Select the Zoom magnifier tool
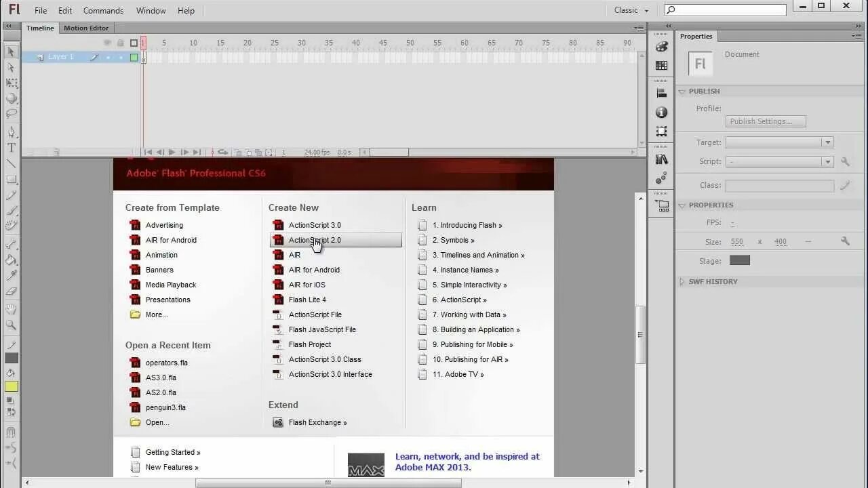 [11, 325]
